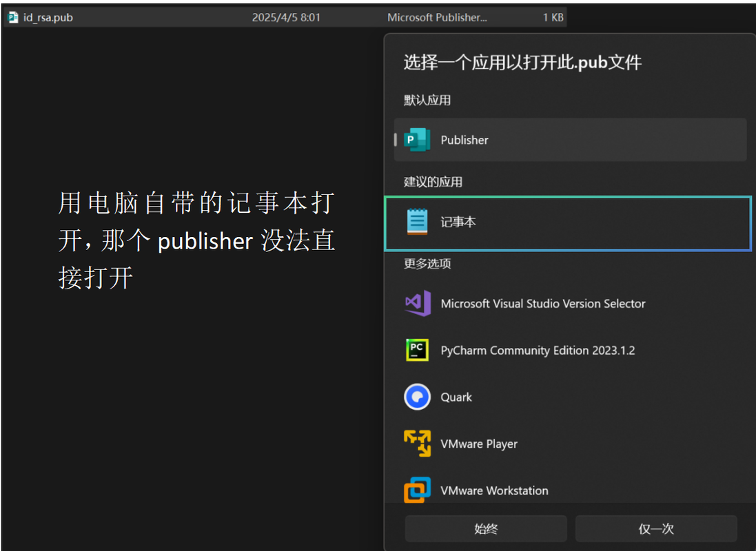Click the 更多选项 section heading
756x551 pixels.
pos(427,264)
